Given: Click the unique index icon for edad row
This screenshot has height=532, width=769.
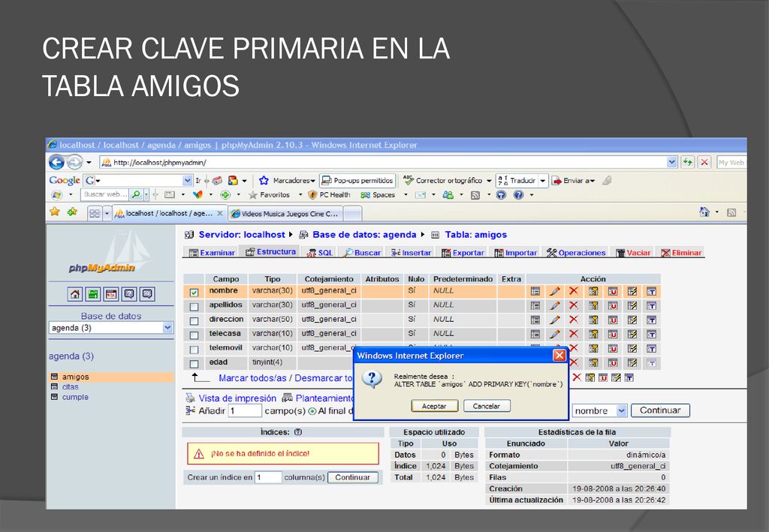Looking at the screenshot, I should (613, 363).
